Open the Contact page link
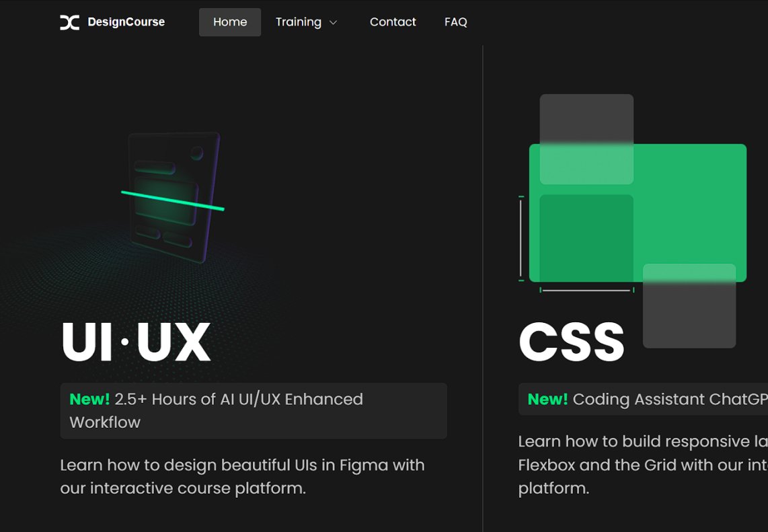The height and width of the screenshot is (532, 768). (393, 22)
